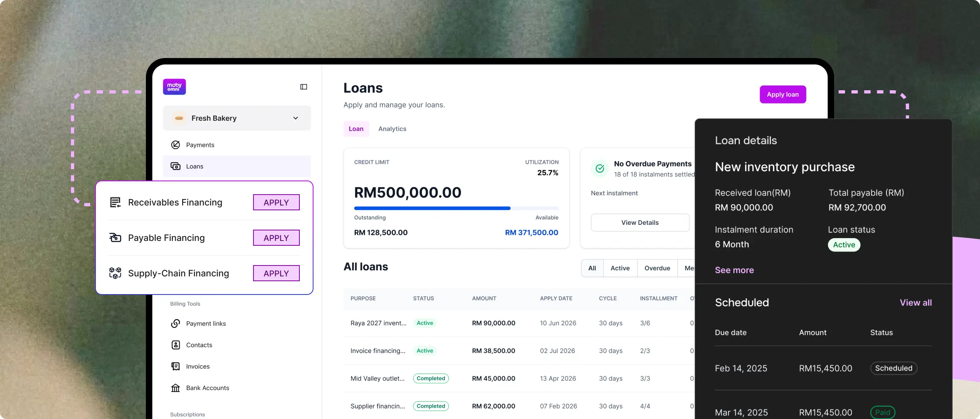This screenshot has width=980, height=419.
Task: Apply for Payable Financing
Action: click(276, 238)
